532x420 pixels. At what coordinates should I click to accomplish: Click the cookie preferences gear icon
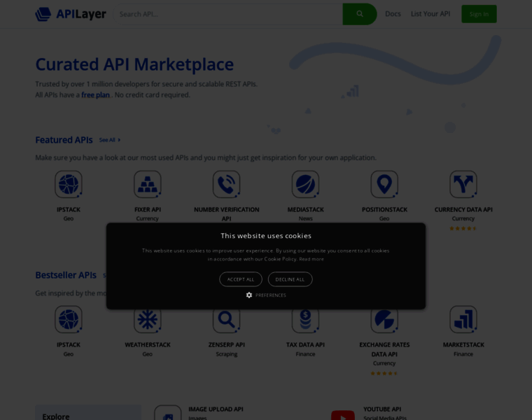click(249, 295)
